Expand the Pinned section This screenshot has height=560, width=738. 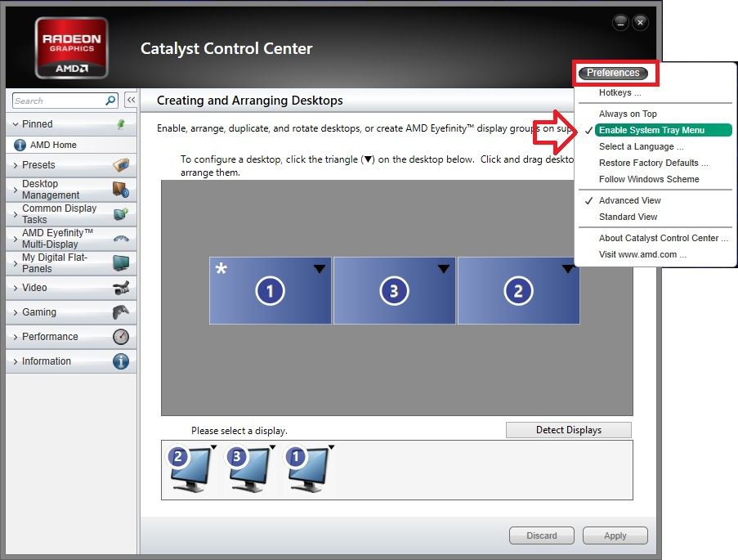[16, 124]
